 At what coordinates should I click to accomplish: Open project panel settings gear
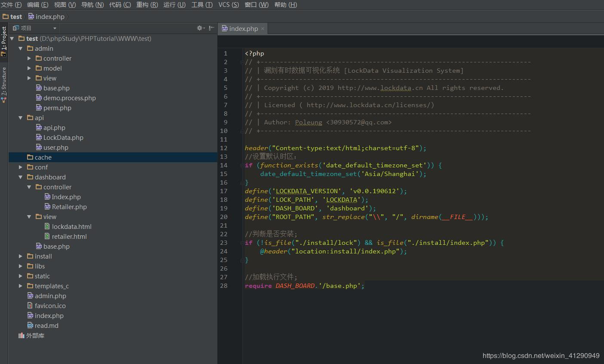[x=200, y=28]
